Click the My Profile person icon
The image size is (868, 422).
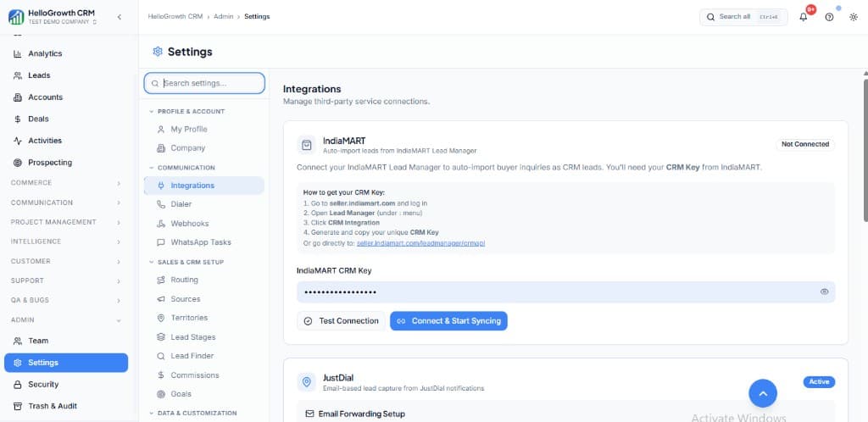pos(161,130)
